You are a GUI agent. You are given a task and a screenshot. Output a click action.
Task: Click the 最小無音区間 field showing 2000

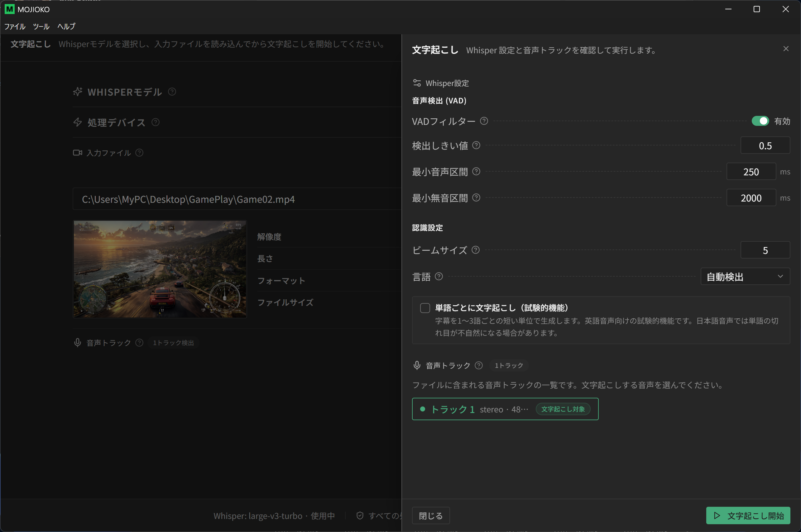pyautogui.click(x=751, y=198)
